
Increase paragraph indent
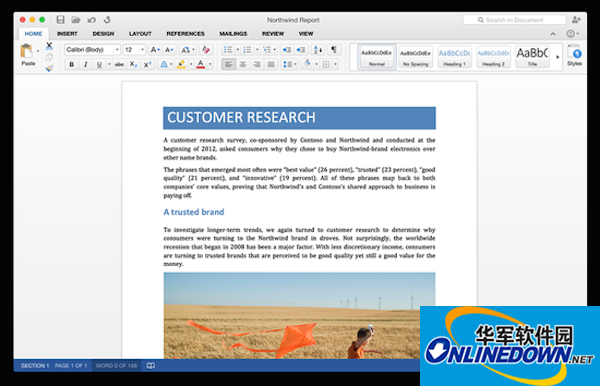(x=301, y=50)
